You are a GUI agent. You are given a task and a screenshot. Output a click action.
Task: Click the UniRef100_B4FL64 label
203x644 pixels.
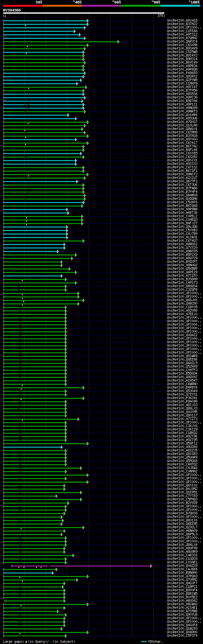(x=182, y=150)
